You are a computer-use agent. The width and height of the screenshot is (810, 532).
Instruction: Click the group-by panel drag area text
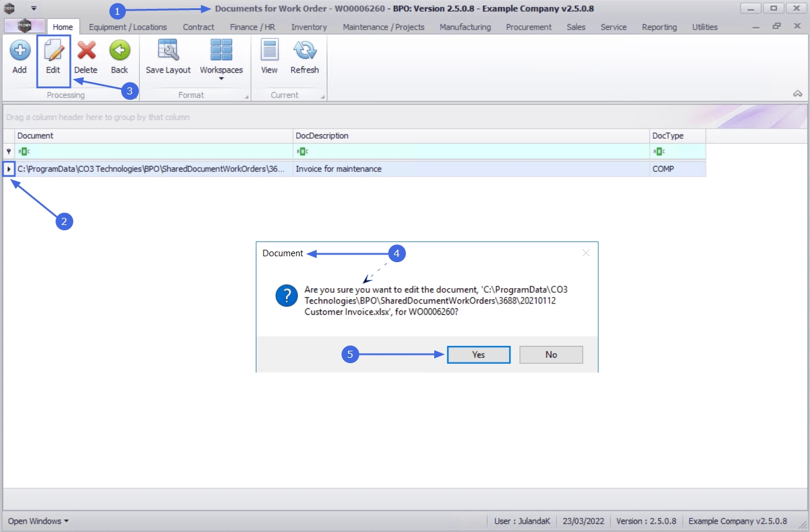pos(98,118)
